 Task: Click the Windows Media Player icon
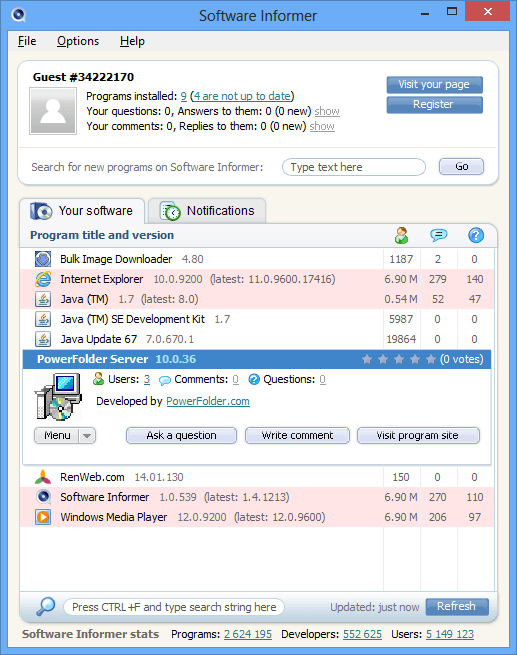pyautogui.click(x=43, y=517)
